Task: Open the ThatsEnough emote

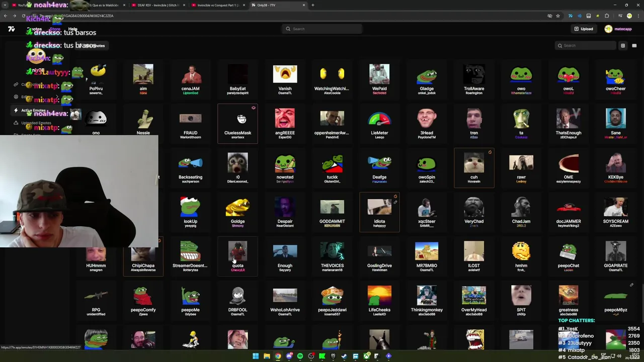Action: point(569,124)
